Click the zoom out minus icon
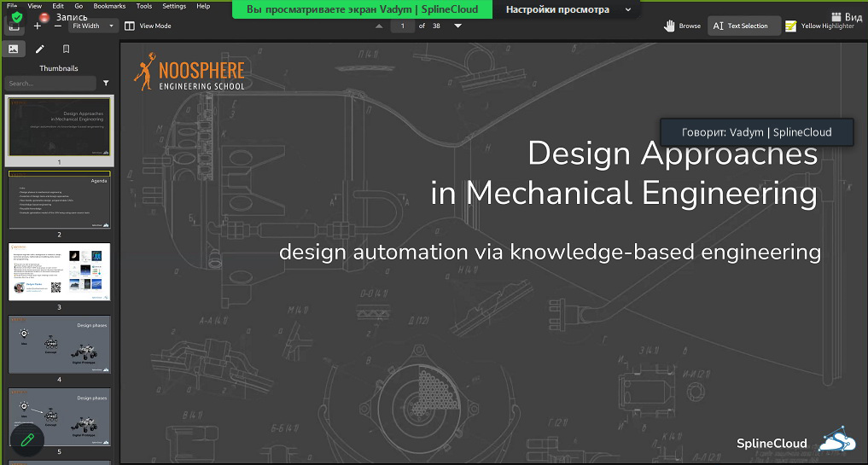 (57, 26)
